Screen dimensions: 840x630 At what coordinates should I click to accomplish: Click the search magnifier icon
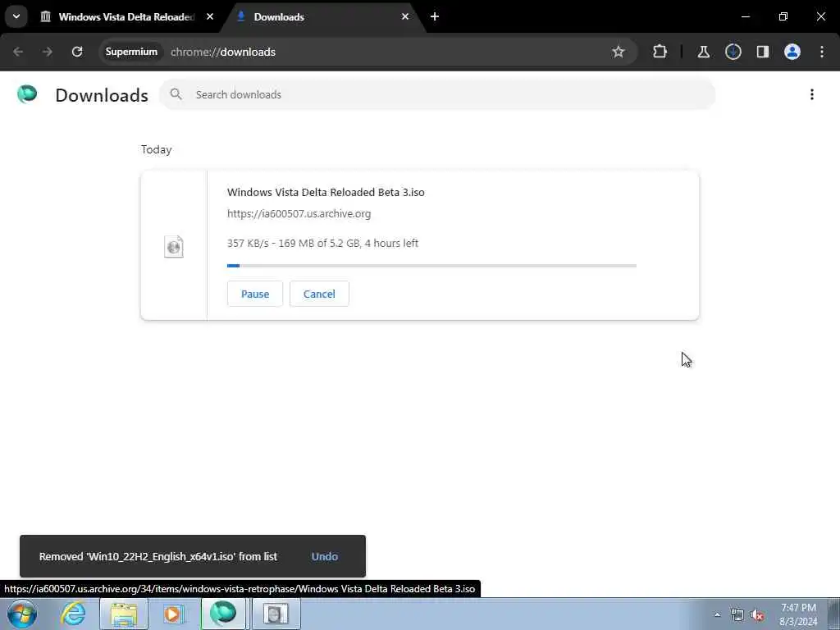176,94
